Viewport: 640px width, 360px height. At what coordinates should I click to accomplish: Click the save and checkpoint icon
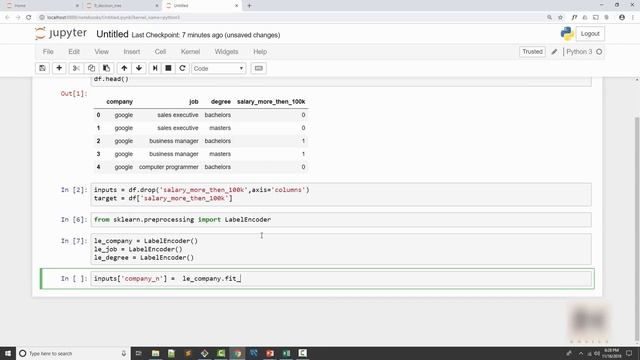coord(42,68)
